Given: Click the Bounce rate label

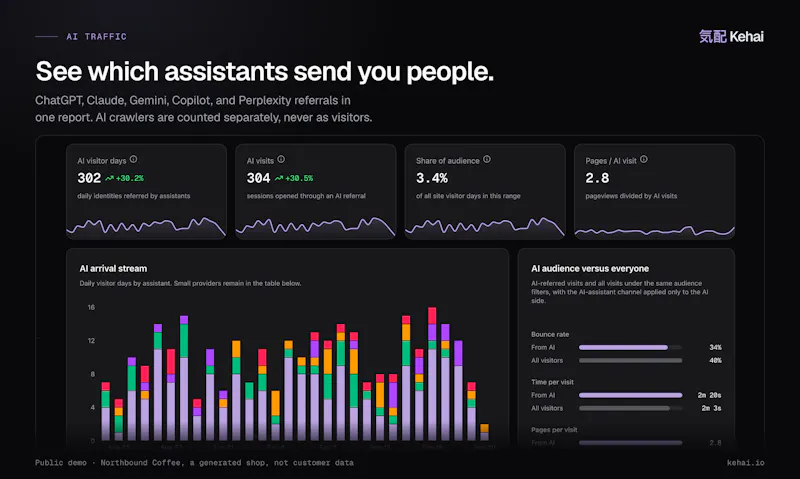Looking at the screenshot, I should 550,335.
